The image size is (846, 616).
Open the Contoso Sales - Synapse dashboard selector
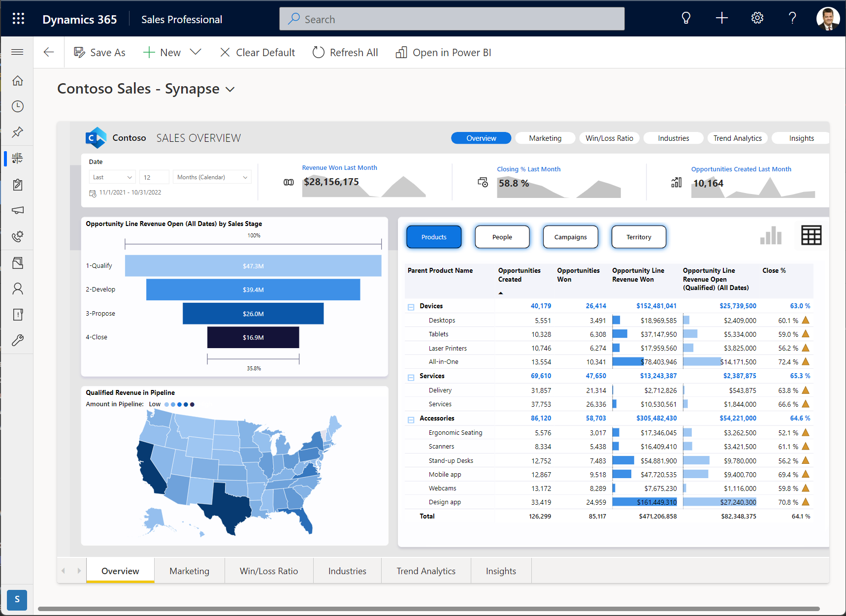pos(146,89)
